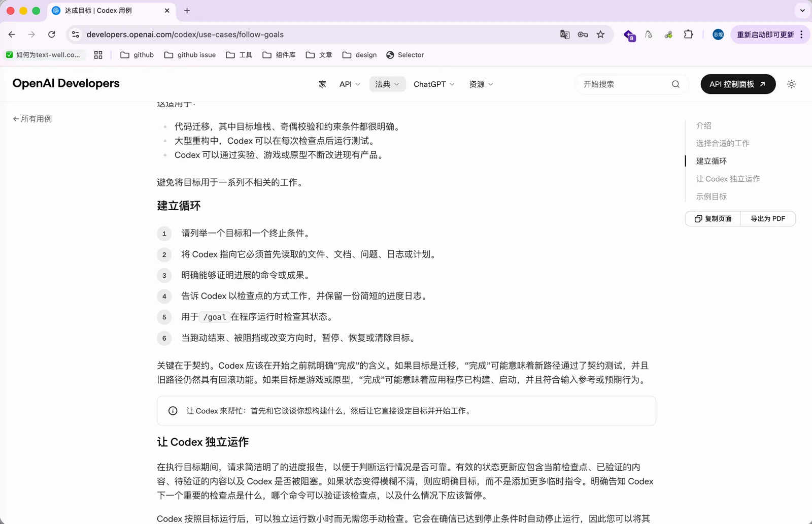
Task: Toggle the light/dark theme sun icon
Action: click(x=791, y=84)
